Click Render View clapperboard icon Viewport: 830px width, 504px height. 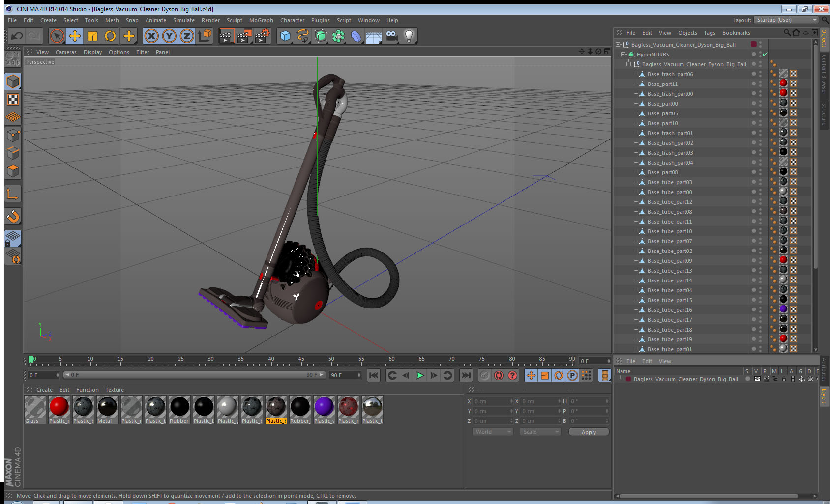(x=226, y=36)
